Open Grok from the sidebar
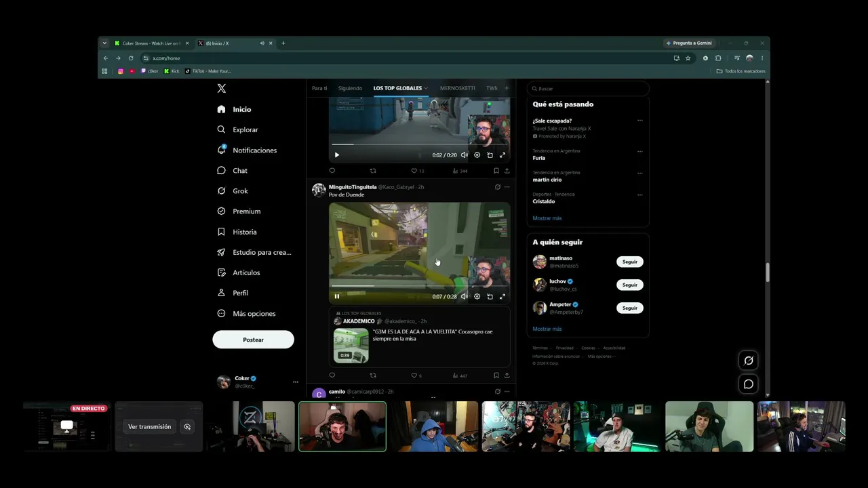The height and width of the screenshot is (488, 868). (233, 190)
